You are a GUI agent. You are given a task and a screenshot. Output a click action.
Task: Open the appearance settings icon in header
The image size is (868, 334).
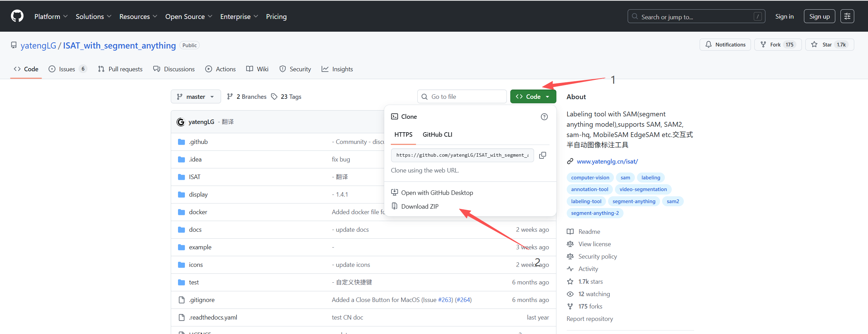pyautogui.click(x=847, y=16)
